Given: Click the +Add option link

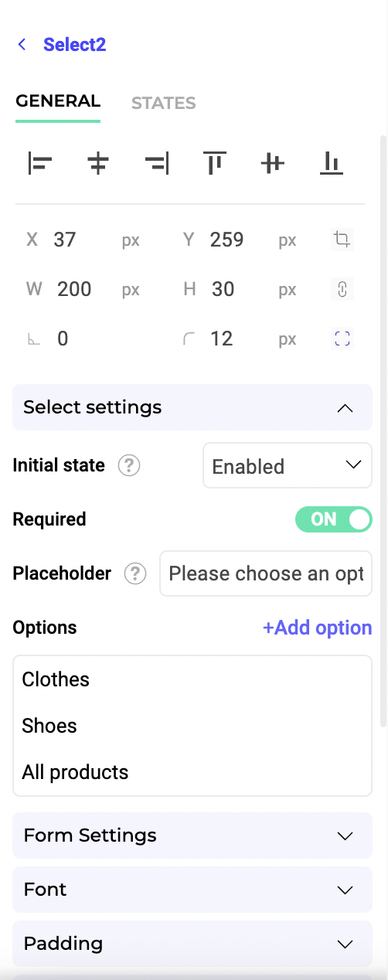Looking at the screenshot, I should pos(318,628).
